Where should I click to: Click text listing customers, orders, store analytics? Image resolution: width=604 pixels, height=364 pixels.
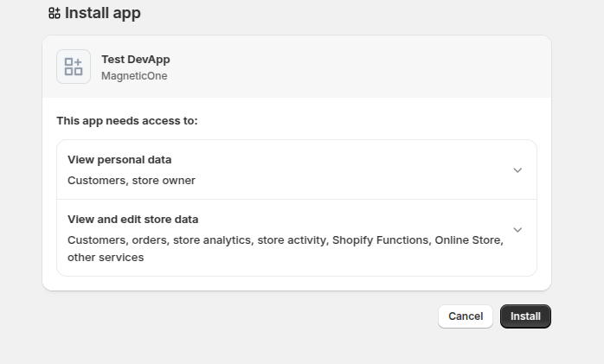[286, 248]
